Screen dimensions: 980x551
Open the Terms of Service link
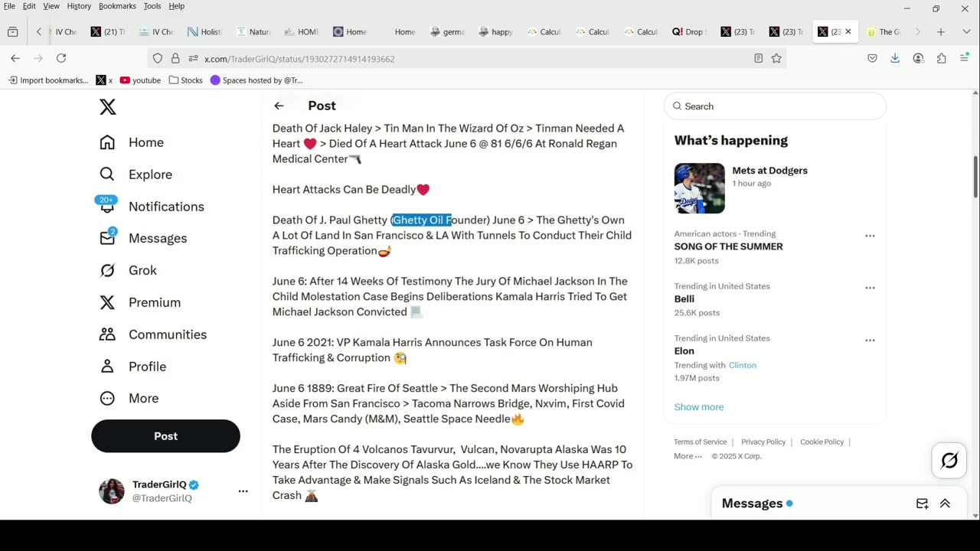click(x=700, y=442)
